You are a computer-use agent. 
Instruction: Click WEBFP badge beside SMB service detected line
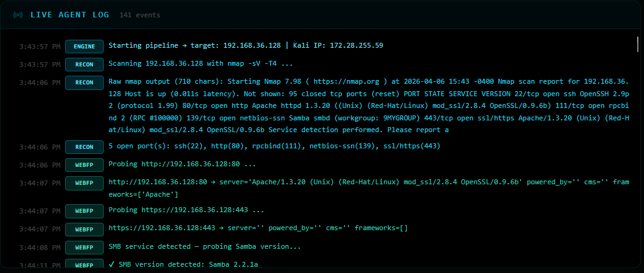[84, 247]
